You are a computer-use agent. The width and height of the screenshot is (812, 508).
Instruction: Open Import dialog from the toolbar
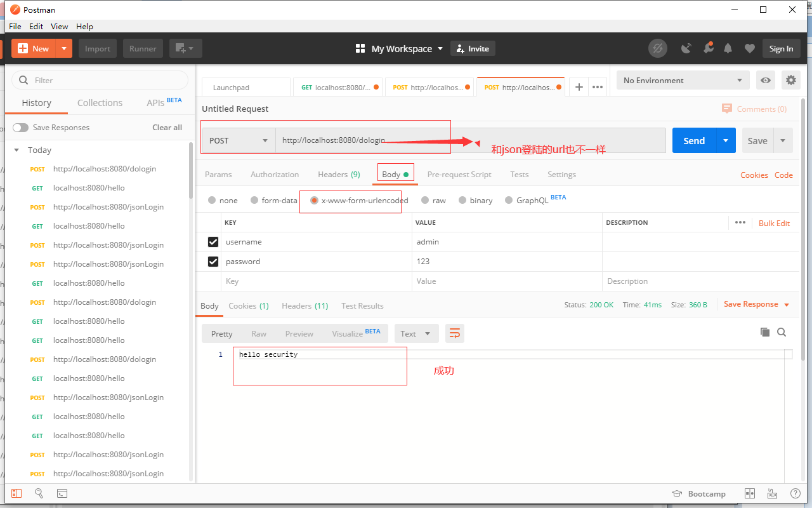click(97, 48)
